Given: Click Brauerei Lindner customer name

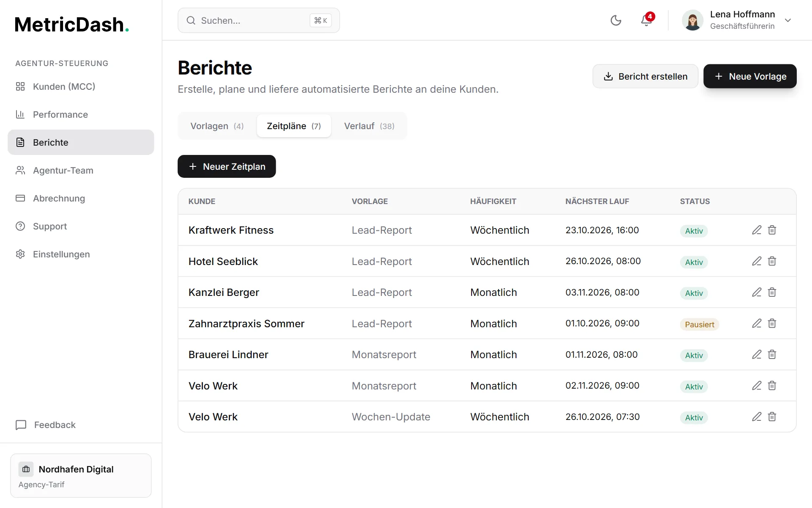Looking at the screenshot, I should click(x=228, y=354).
